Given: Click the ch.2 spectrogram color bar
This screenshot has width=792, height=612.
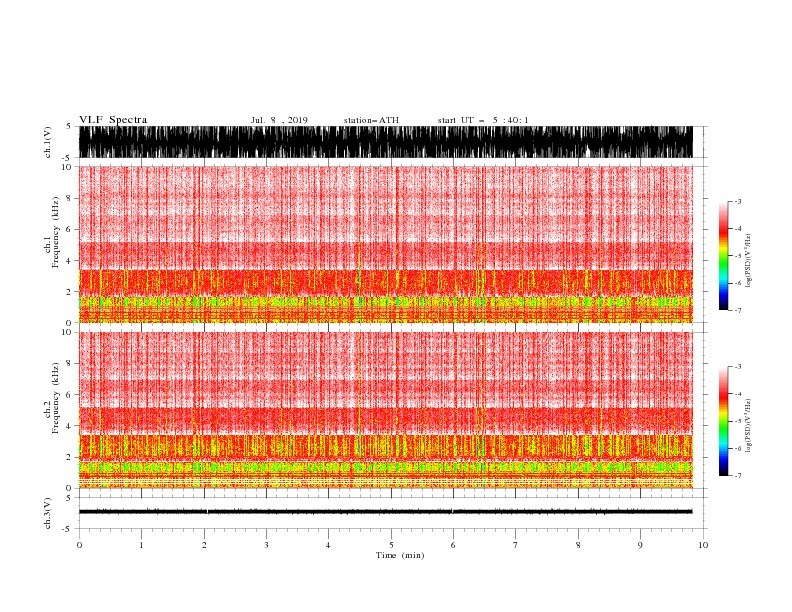Looking at the screenshot, I should point(723,421).
